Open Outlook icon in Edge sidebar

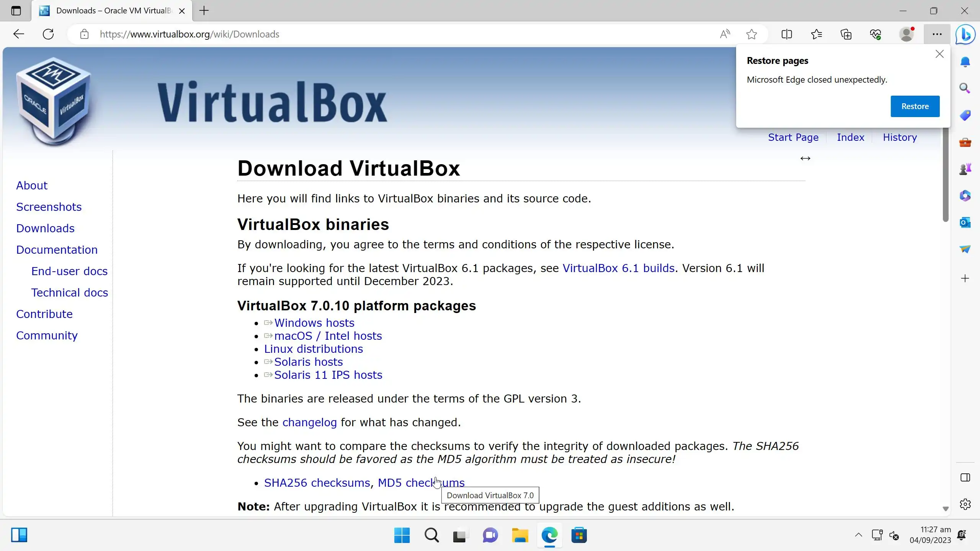965,222
